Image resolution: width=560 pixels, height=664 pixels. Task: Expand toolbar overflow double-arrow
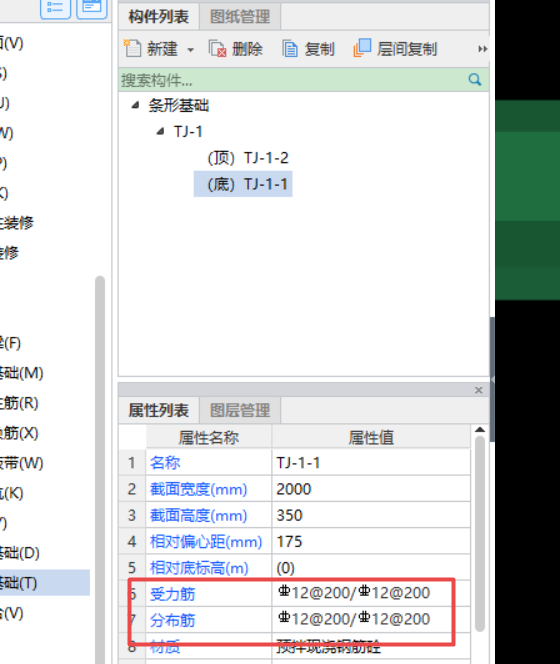click(482, 49)
